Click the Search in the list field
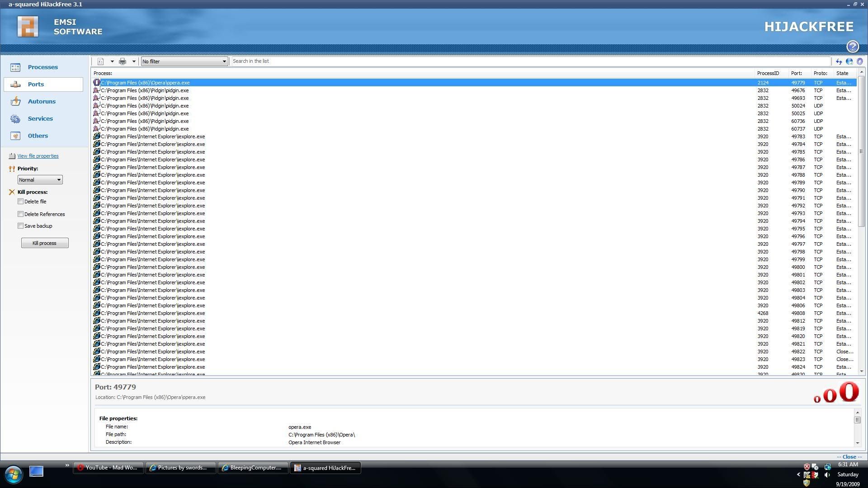 click(x=530, y=61)
